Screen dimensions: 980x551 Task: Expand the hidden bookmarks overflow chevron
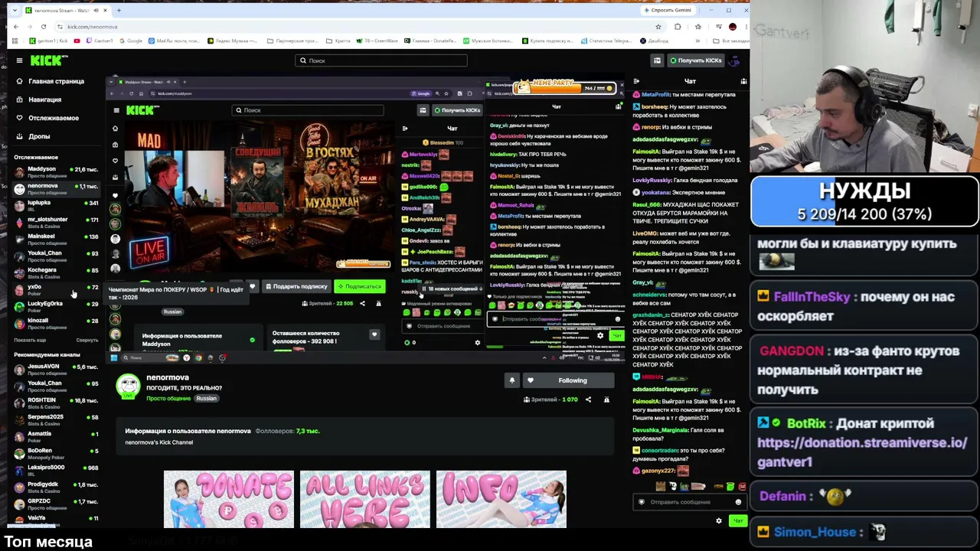(697, 41)
